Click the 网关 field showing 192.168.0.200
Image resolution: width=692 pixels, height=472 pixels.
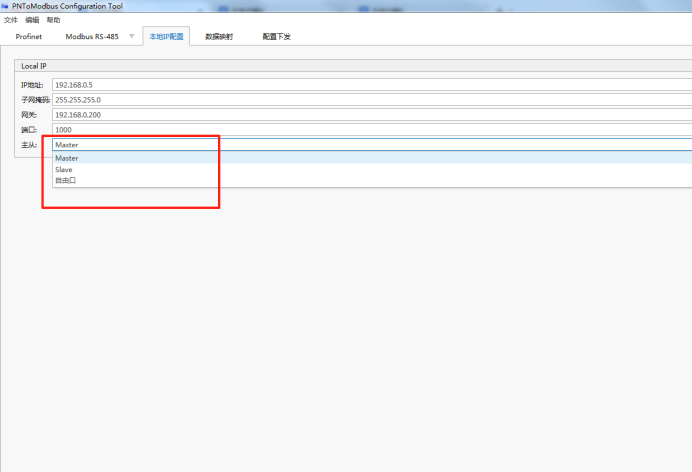(372, 115)
